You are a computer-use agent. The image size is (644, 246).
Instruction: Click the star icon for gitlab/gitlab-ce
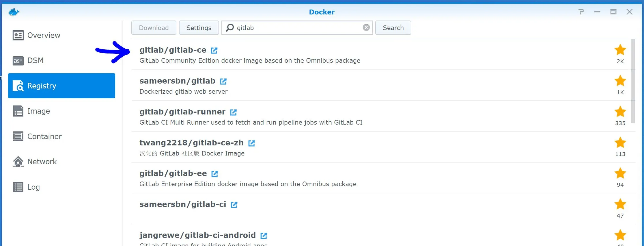620,50
